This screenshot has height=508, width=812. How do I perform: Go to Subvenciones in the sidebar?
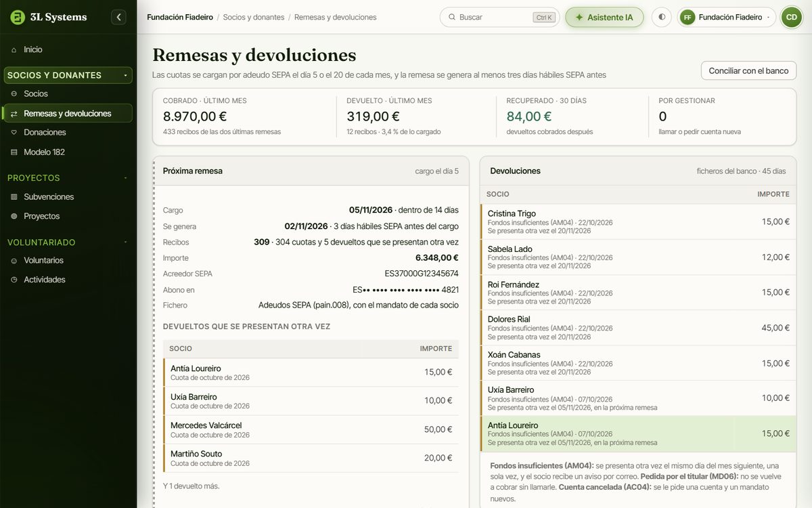(68, 196)
